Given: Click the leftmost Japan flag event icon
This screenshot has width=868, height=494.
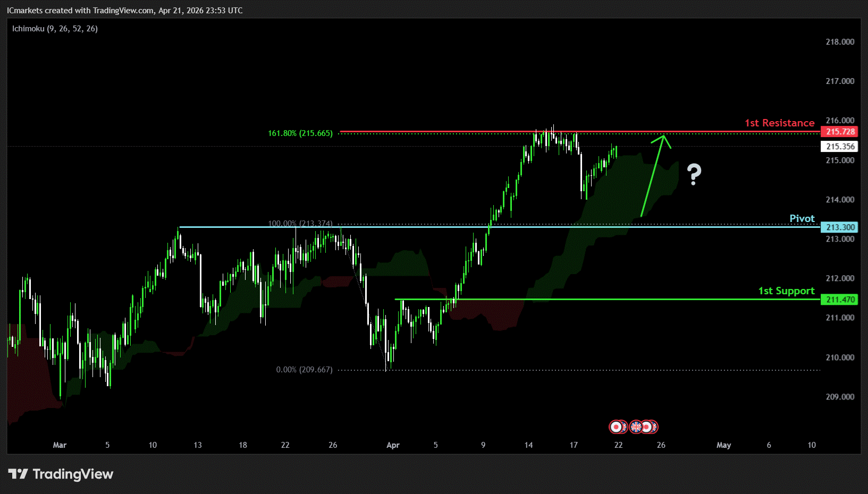Looking at the screenshot, I should click(616, 427).
